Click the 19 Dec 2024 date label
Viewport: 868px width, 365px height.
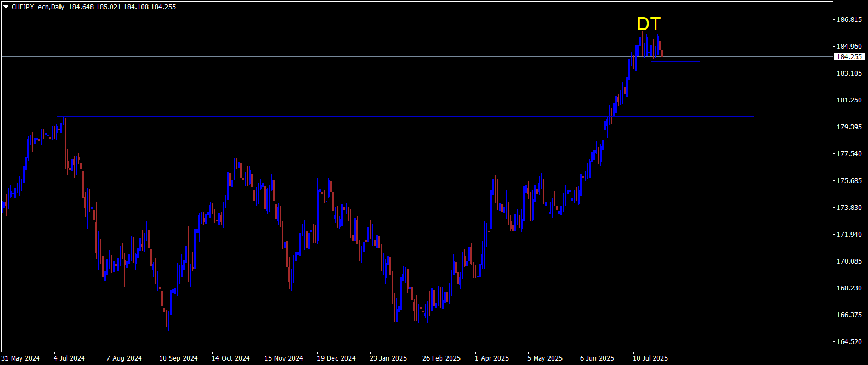pyautogui.click(x=336, y=358)
